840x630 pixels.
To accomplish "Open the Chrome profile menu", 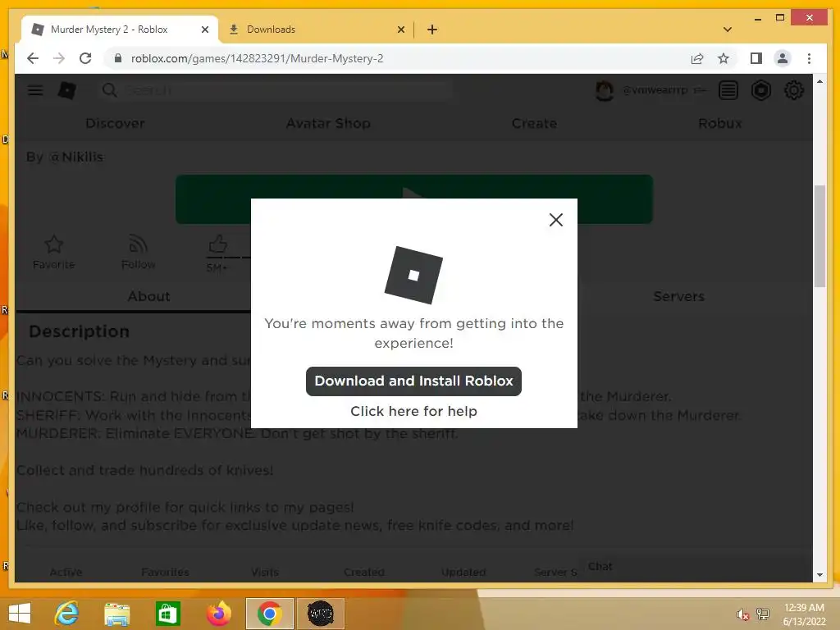I will tap(782, 58).
